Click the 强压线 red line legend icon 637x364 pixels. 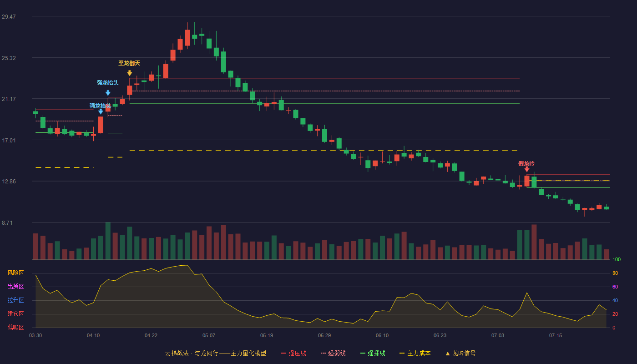pos(284,353)
